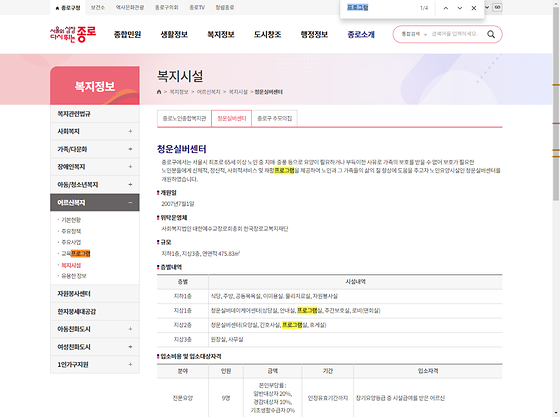
Task: Click the page vertical scrollbar thumb
Action: [556, 104]
